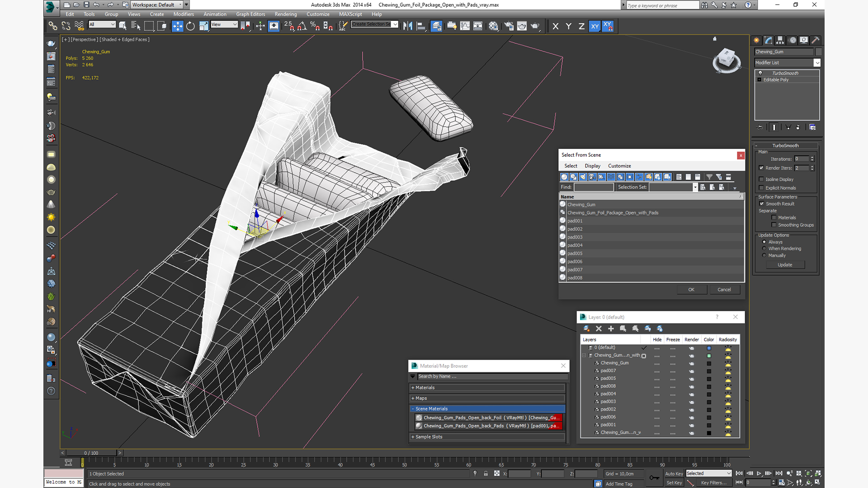868x488 pixels.
Task: Click the Mirror tool icon
Action: pyautogui.click(x=408, y=26)
